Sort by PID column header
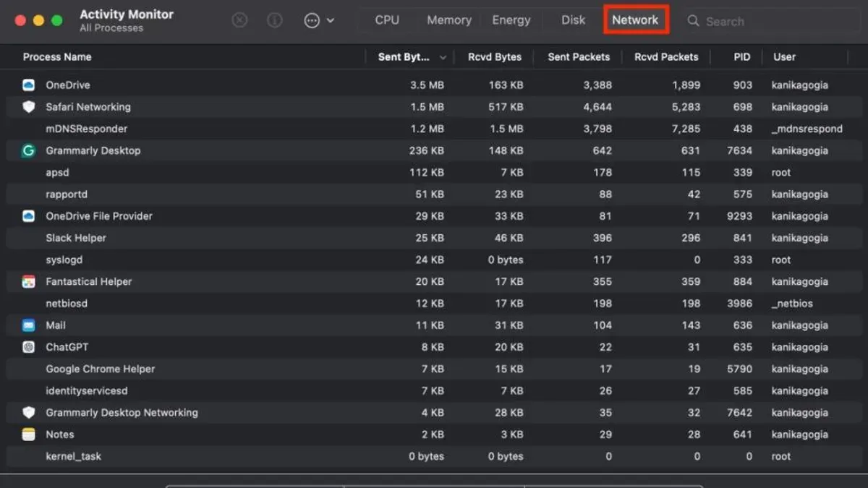 pos(742,56)
